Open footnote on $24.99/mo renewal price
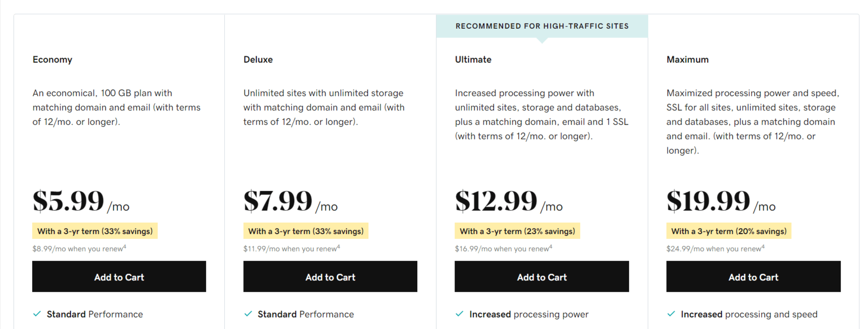 point(763,247)
